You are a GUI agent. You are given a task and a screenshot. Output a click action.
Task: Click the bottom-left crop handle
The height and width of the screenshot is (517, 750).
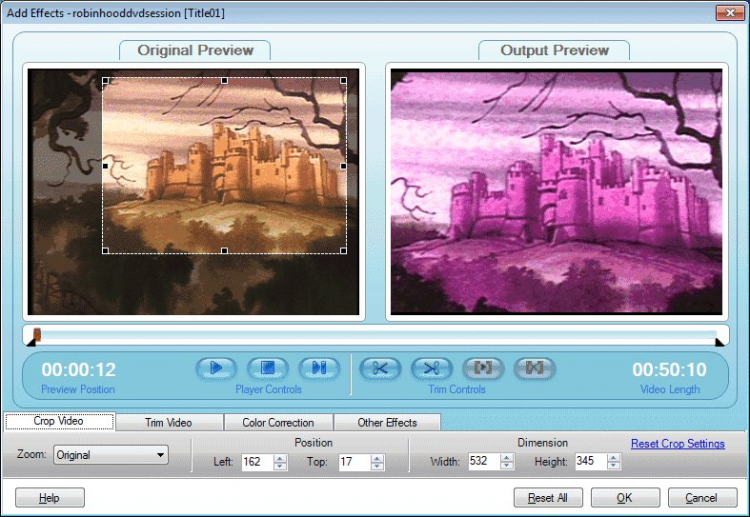tap(106, 251)
